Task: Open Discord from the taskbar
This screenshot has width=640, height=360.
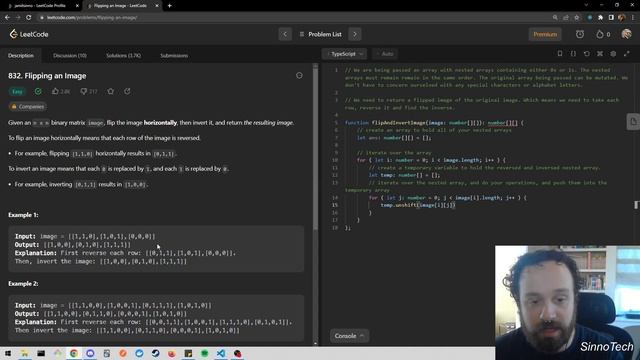Action: [x=90, y=353]
